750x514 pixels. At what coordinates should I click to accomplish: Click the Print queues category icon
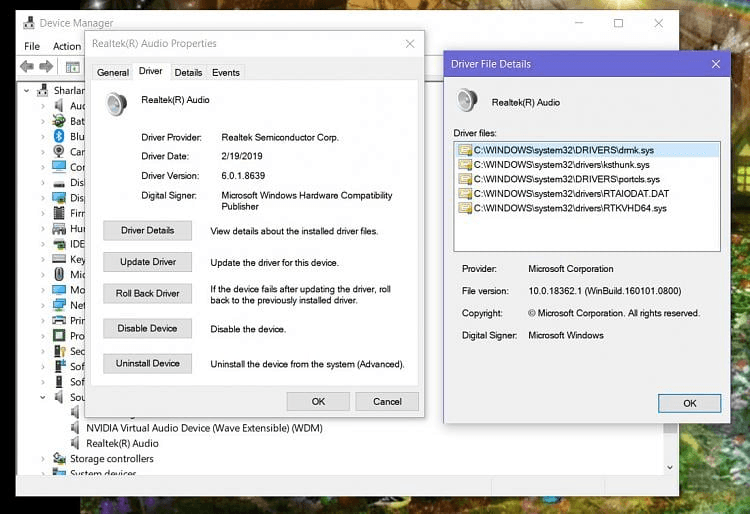point(59,320)
